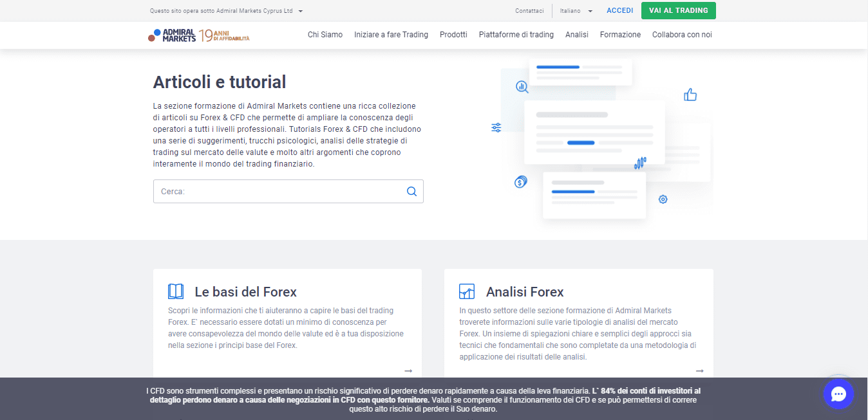The width and height of the screenshot is (868, 420).
Task: Click the arrow in Analisi Forex card
Action: click(700, 370)
